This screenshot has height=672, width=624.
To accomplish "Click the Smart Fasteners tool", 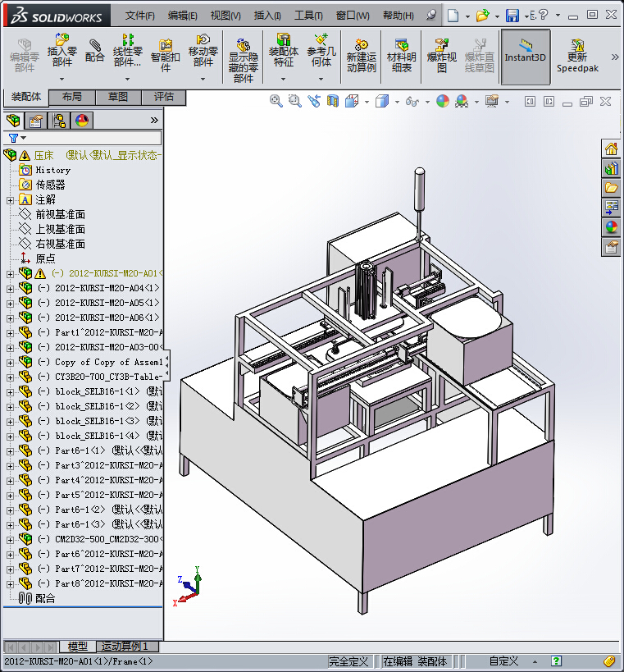I will coord(166,55).
